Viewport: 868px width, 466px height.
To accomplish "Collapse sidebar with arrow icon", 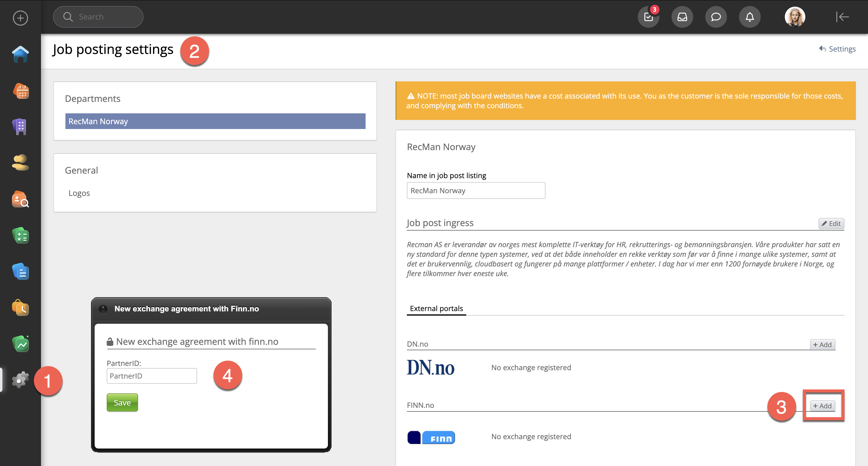I will [842, 17].
